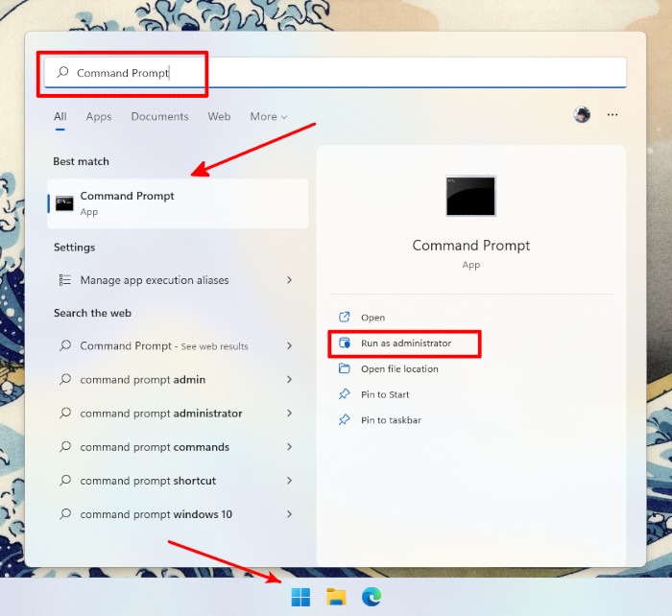Expand chevron for Command Prompt web results
This screenshot has width=672, height=616.
pos(289,345)
